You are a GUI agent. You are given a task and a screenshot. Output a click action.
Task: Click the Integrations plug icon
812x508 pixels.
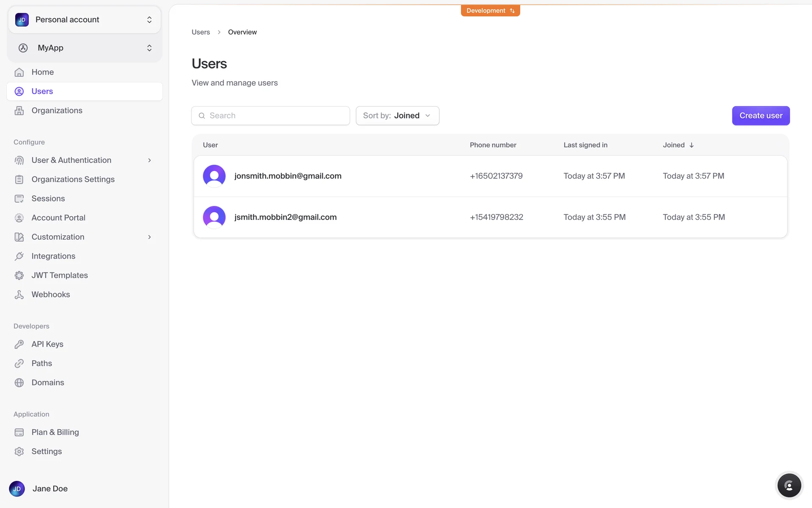[19, 256]
